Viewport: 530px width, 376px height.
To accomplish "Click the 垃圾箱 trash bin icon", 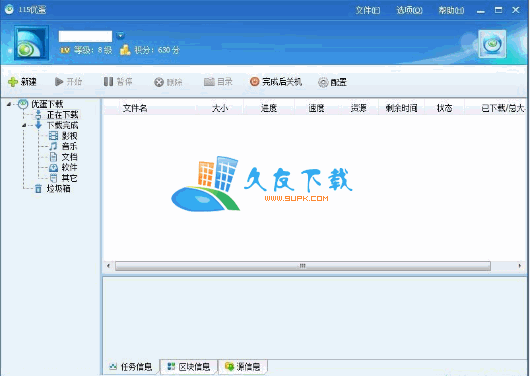I will pyautogui.click(x=38, y=188).
